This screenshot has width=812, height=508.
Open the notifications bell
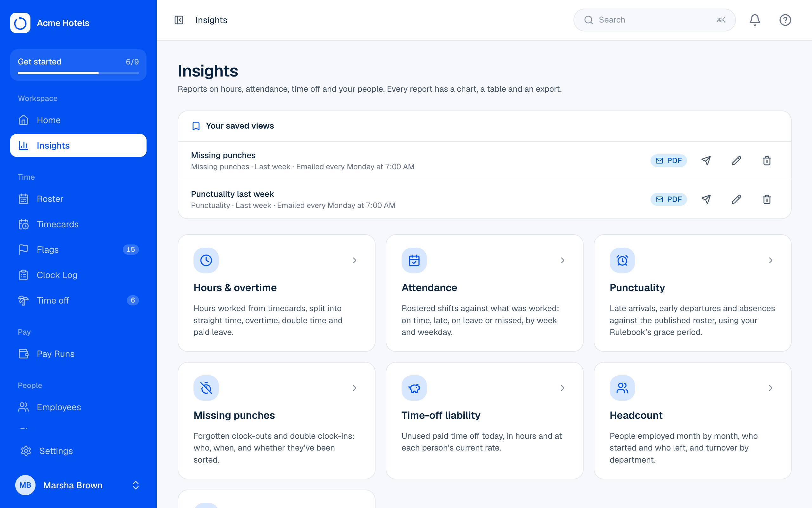755,20
